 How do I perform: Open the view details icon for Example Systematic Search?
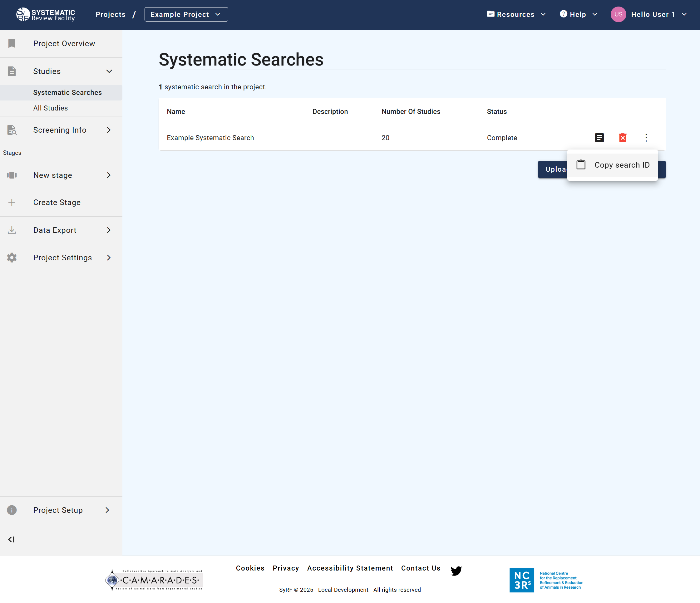coord(599,137)
